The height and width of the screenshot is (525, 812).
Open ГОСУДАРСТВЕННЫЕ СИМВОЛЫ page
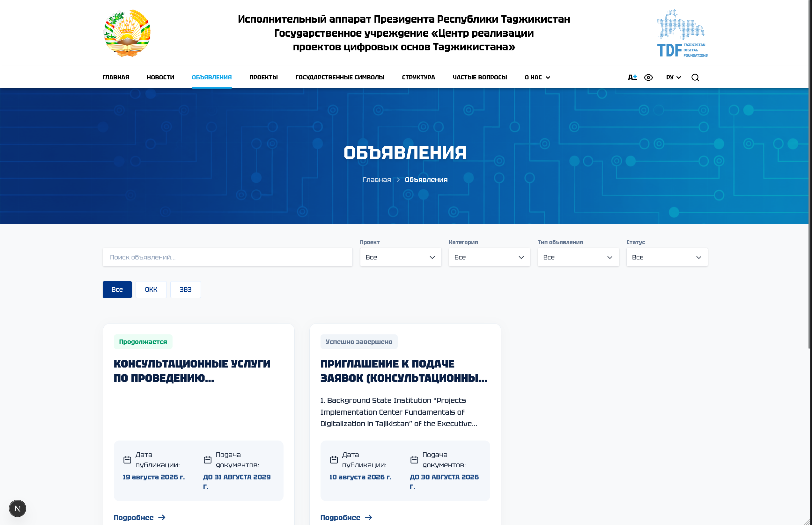340,77
